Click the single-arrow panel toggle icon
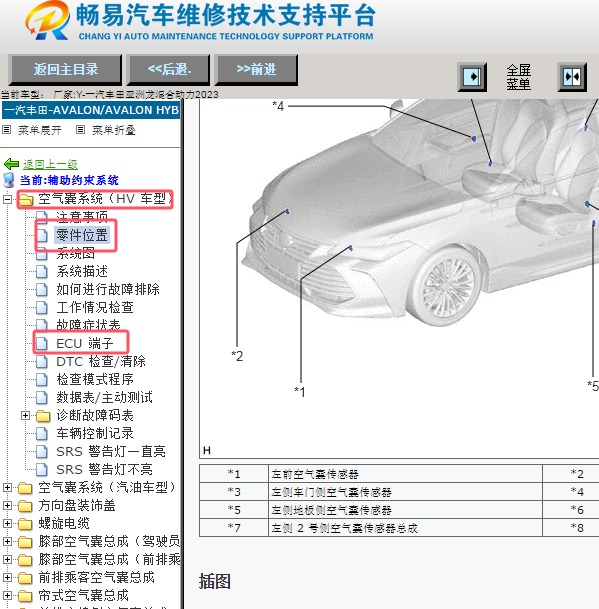This screenshot has height=609, width=599. [x=472, y=77]
